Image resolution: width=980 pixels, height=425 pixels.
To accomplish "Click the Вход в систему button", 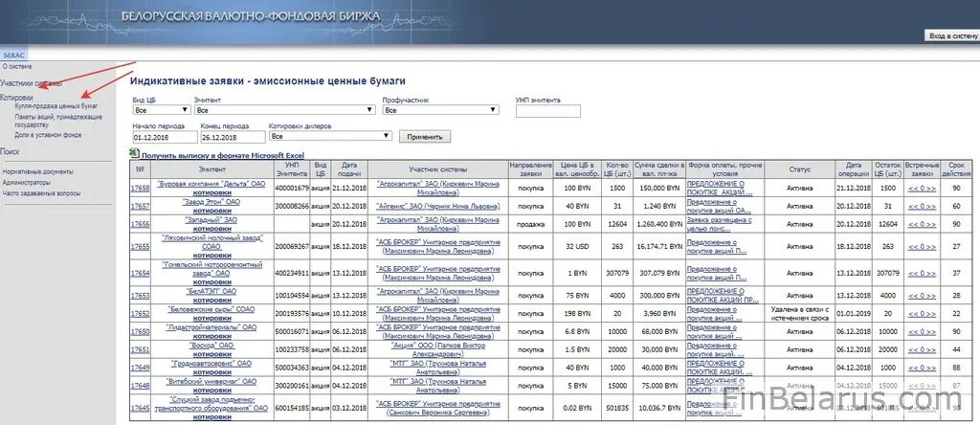I will coord(951,37).
